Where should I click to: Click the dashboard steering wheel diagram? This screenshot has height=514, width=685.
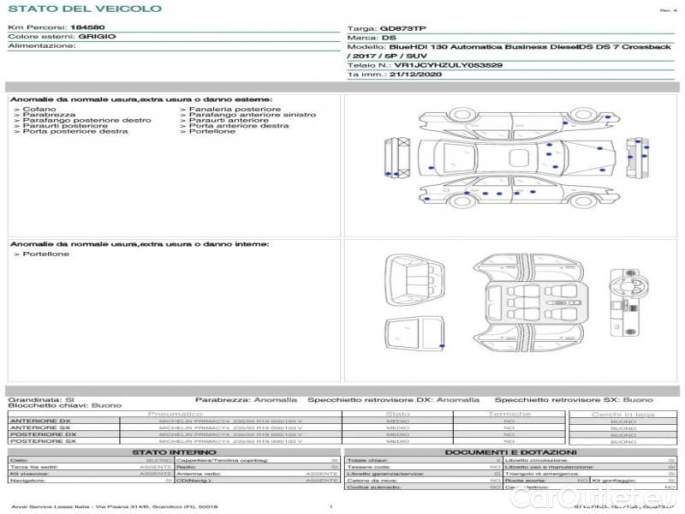click(629, 303)
